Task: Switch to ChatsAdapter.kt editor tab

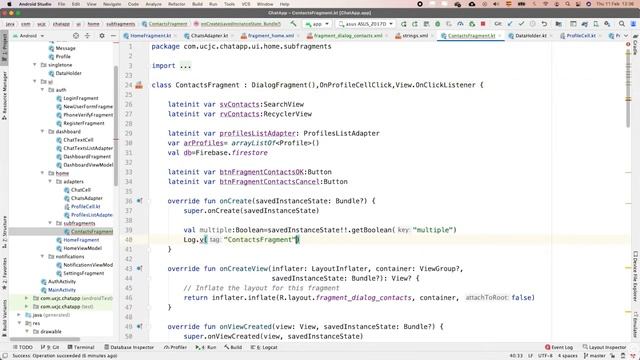Action: 209,36
